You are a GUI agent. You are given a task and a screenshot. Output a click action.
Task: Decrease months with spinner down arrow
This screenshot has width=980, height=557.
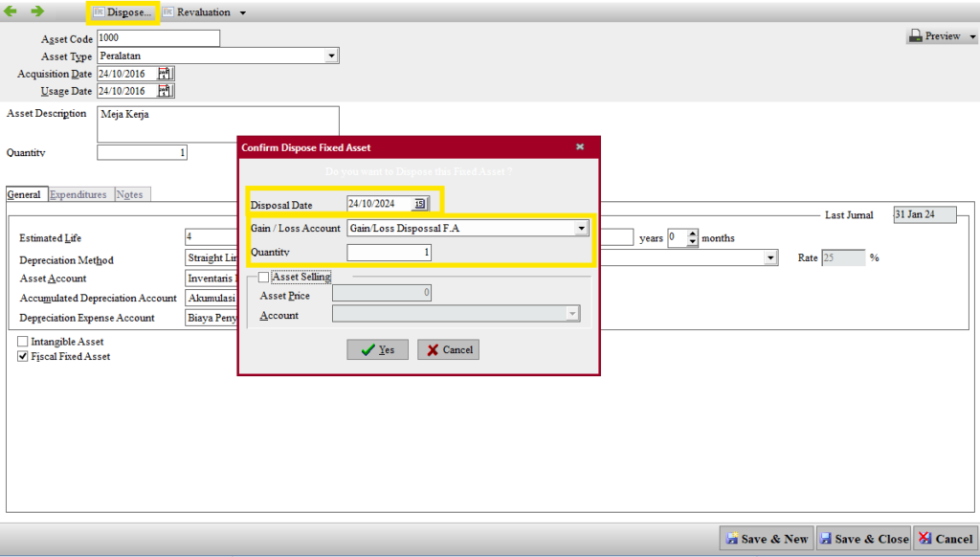click(x=692, y=242)
